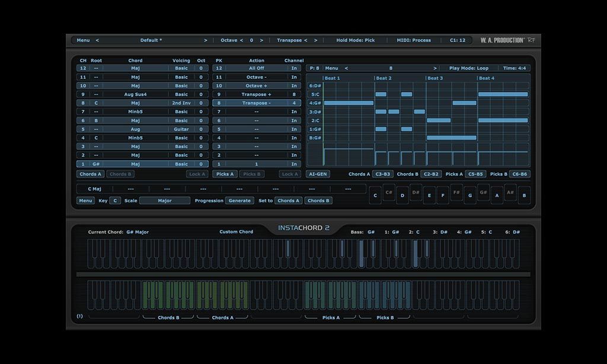Viewport: 607px width, 364px height.
Task: Toggle the G note key in scale selector
Action: pos(470,195)
